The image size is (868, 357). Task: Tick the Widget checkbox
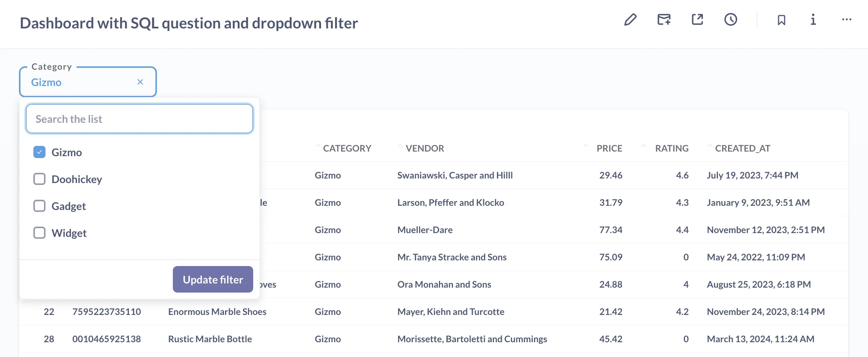point(39,233)
